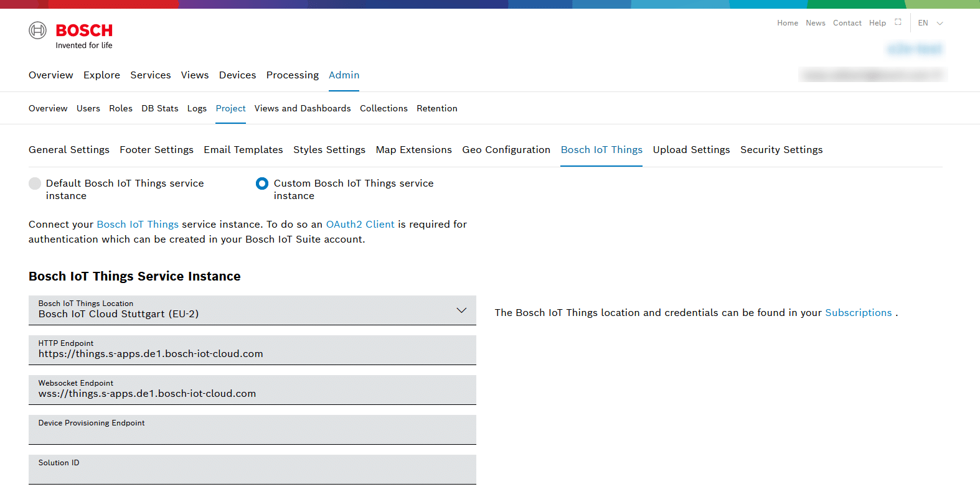Screen dimensions: 980x497
Task: Click the fullscreen icon beside Help
Action: pos(898,22)
